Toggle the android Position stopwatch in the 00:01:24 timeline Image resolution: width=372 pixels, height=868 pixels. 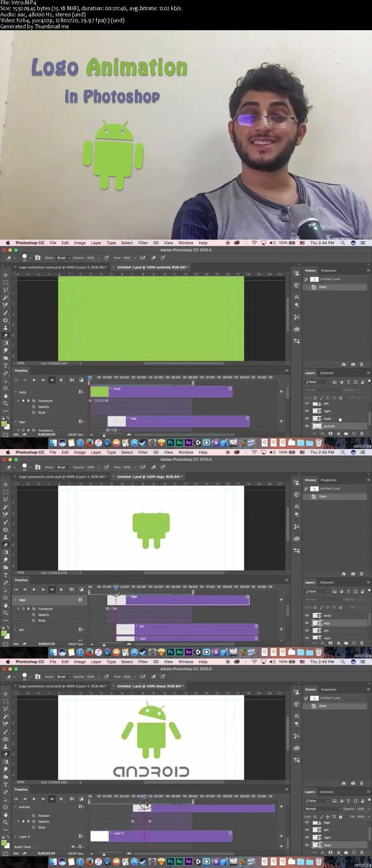(34, 816)
